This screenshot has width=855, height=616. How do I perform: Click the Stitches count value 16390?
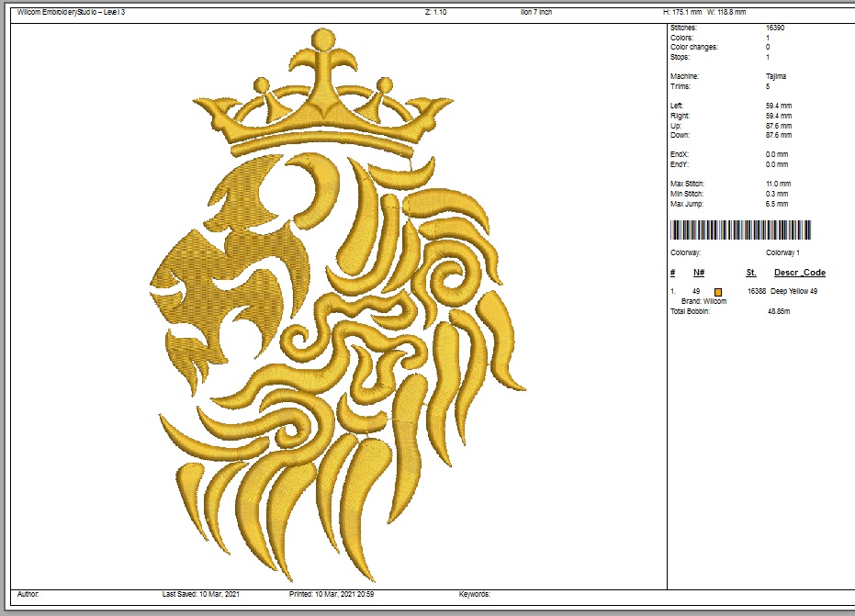(x=776, y=28)
